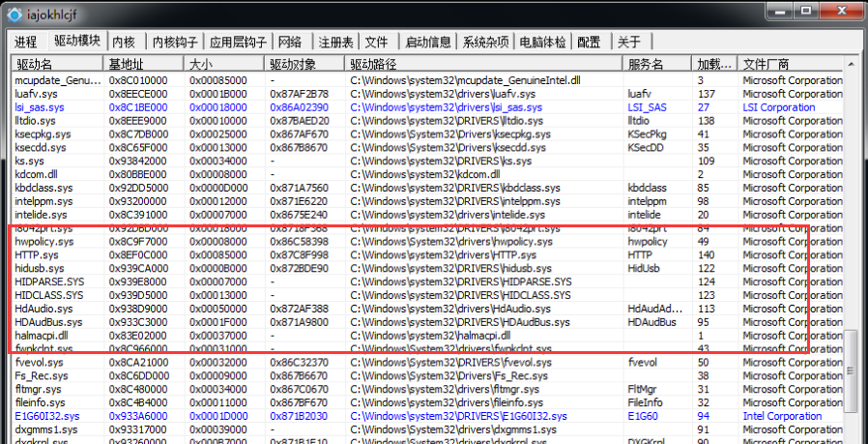
Task: Click the FltMgr service name cell
Action: [642, 389]
